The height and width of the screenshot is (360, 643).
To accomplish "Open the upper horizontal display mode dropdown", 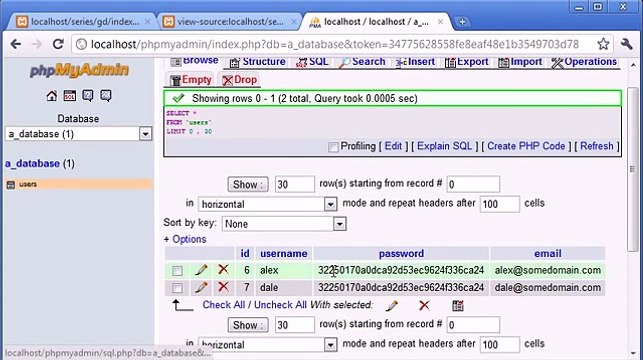I will coord(267,204).
